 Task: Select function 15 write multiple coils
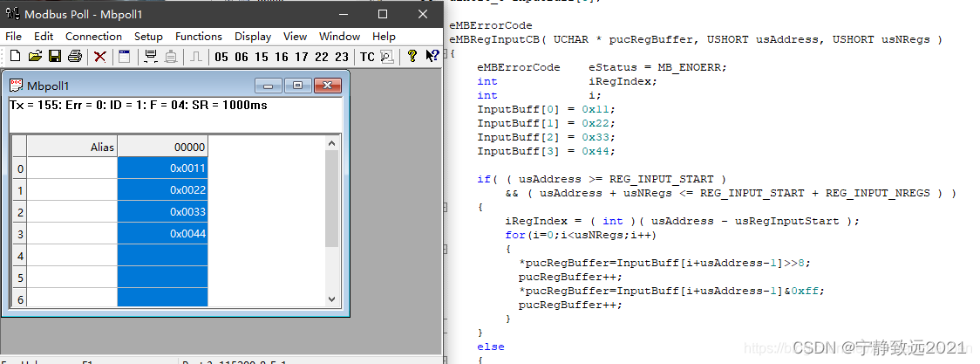pos(262,57)
